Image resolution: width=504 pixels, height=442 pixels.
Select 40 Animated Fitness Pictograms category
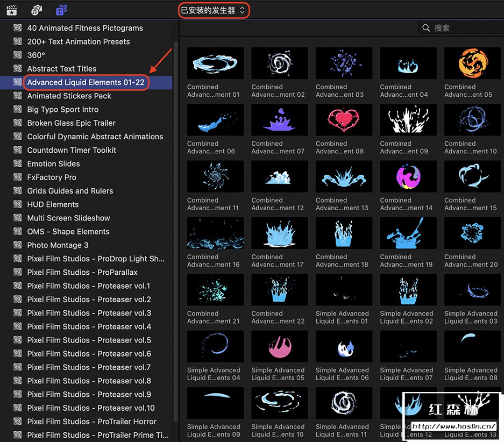(x=85, y=28)
